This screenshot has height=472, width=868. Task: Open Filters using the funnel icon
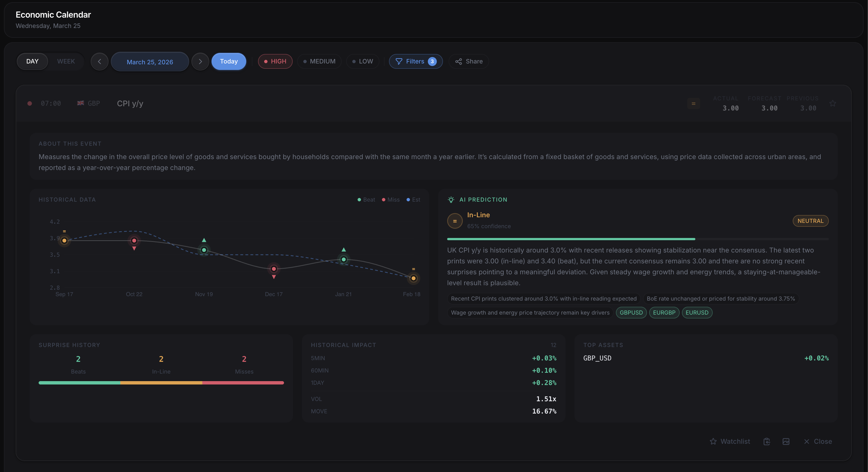coord(399,61)
